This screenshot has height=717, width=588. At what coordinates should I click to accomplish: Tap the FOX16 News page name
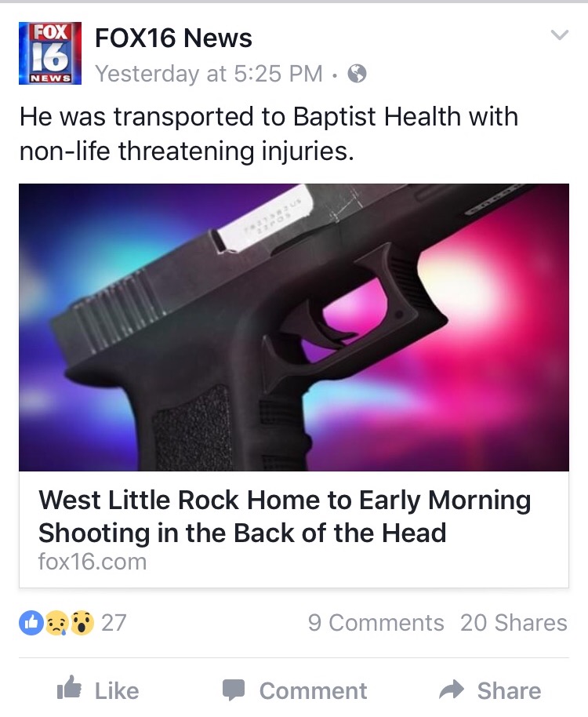173,38
